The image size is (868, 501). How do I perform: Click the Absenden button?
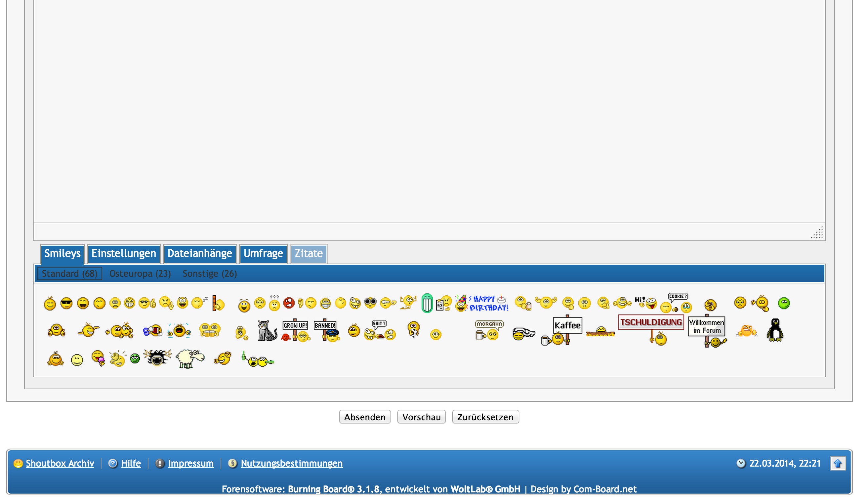tap(365, 417)
